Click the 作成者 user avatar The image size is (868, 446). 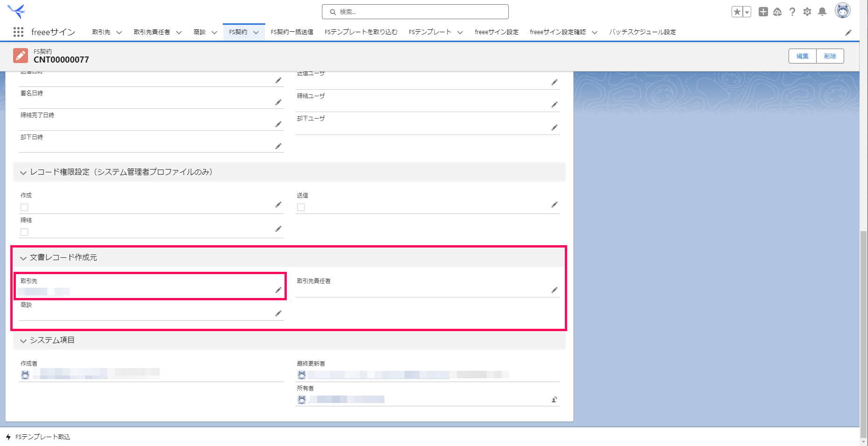(x=25, y=375)
